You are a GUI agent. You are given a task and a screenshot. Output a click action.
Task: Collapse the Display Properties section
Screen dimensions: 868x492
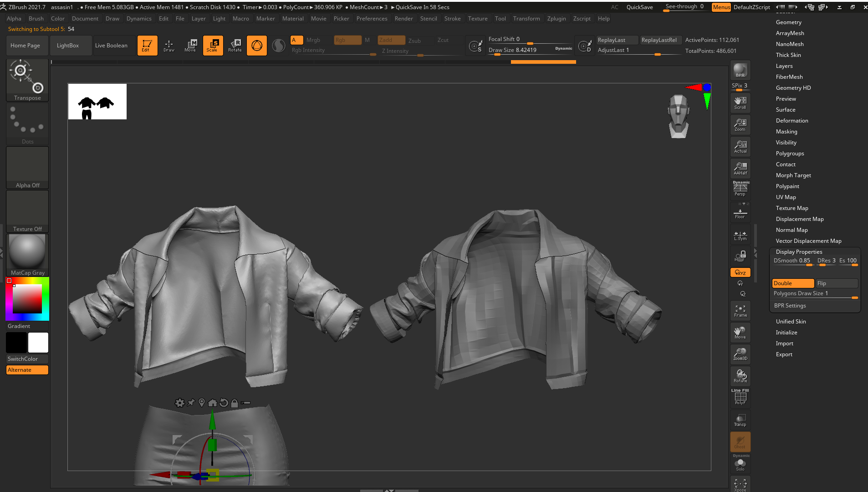(799, 252)
